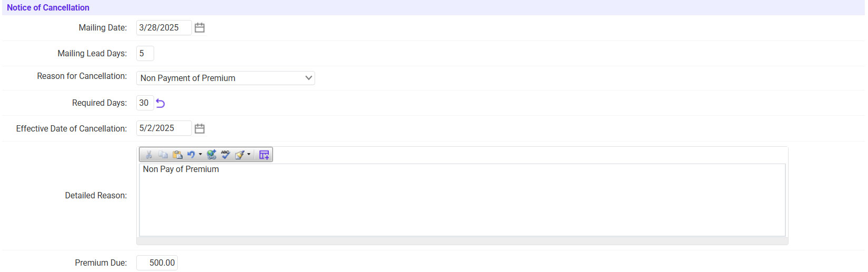
Task: Open the Reason for Cancellation dropdown
Action: (225, 78)
